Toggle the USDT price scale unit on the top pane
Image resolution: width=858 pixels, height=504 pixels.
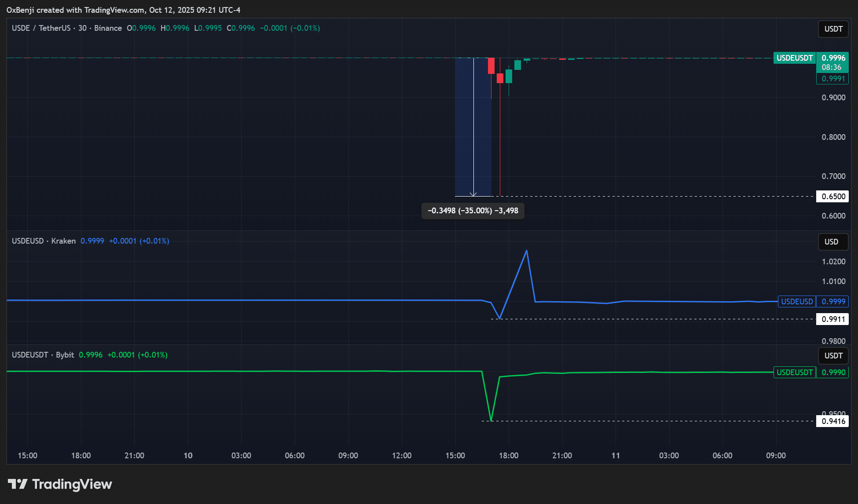click(832, 29)
